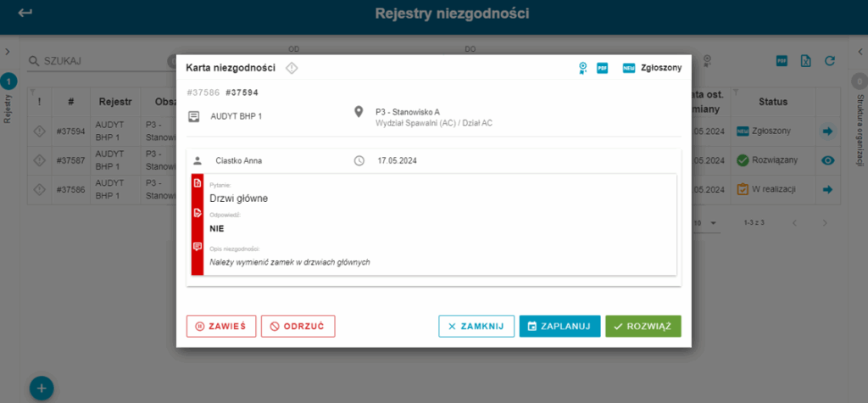This screenshot has height=403, width=868.
Task: Click the back arrow in header
Action: (25, 13)
